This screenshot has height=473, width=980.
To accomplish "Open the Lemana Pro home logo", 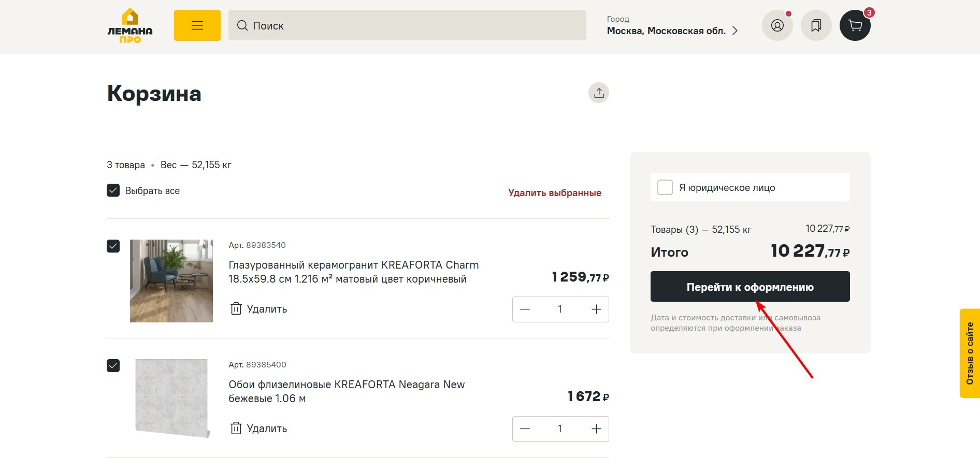I will [130, 25].
